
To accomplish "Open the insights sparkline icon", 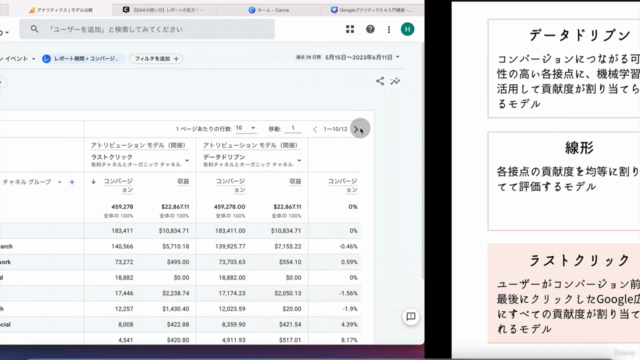I will pyautogui.click(x=395, y=81).
